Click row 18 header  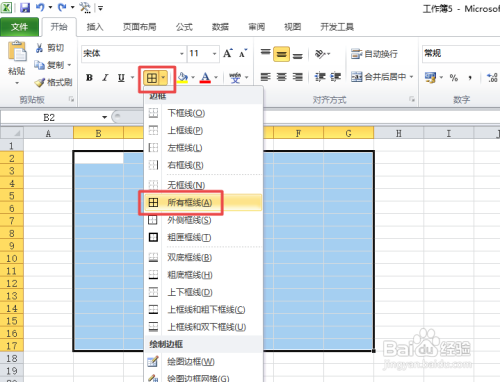tap(12, 358)
